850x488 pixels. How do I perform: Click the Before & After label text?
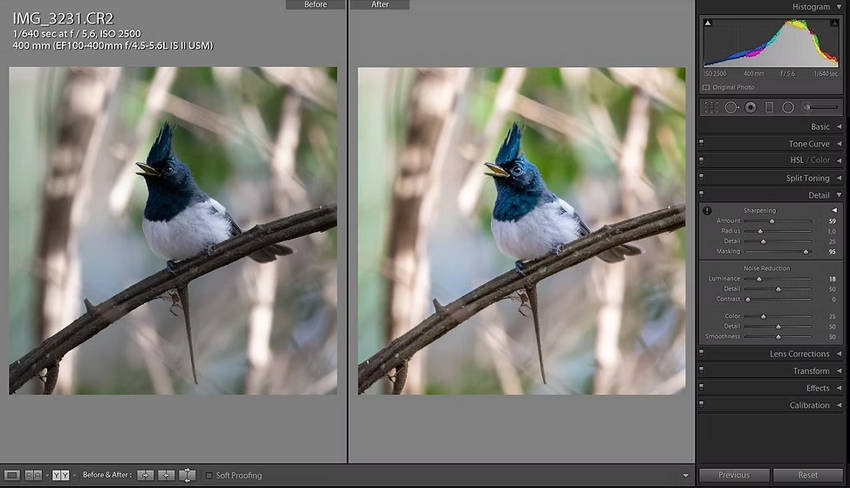coord(107,475)
